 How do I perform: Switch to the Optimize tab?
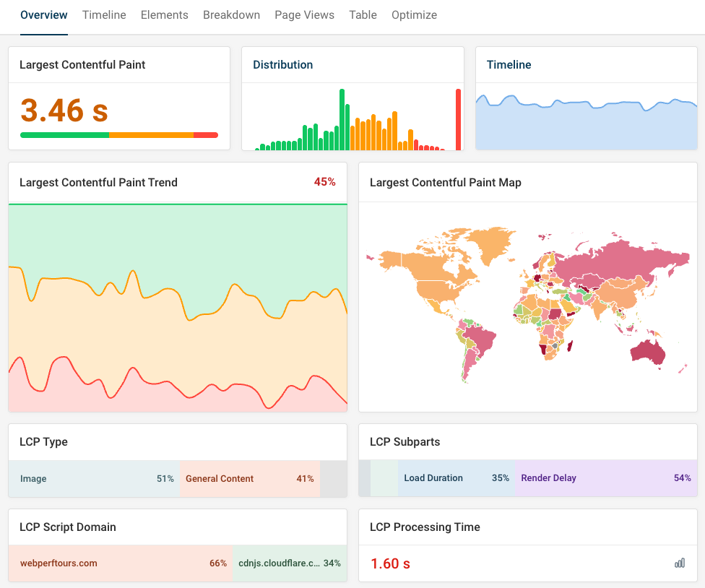[x=414, y=14]
